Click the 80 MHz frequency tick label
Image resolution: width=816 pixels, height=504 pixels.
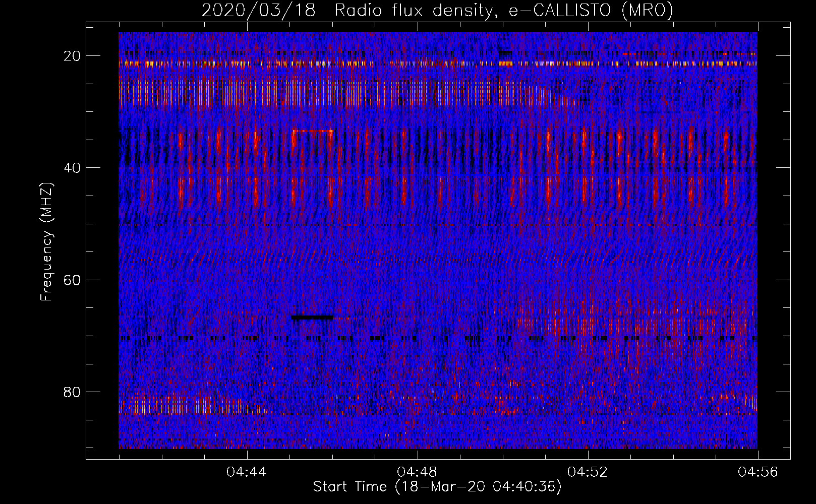pyautogui.click(x=72, y=392)
